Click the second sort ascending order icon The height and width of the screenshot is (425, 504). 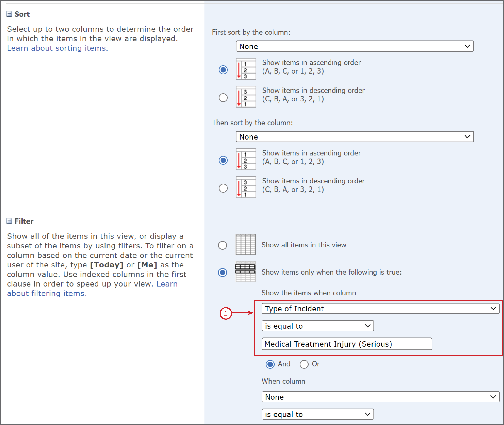coord(246,159)
